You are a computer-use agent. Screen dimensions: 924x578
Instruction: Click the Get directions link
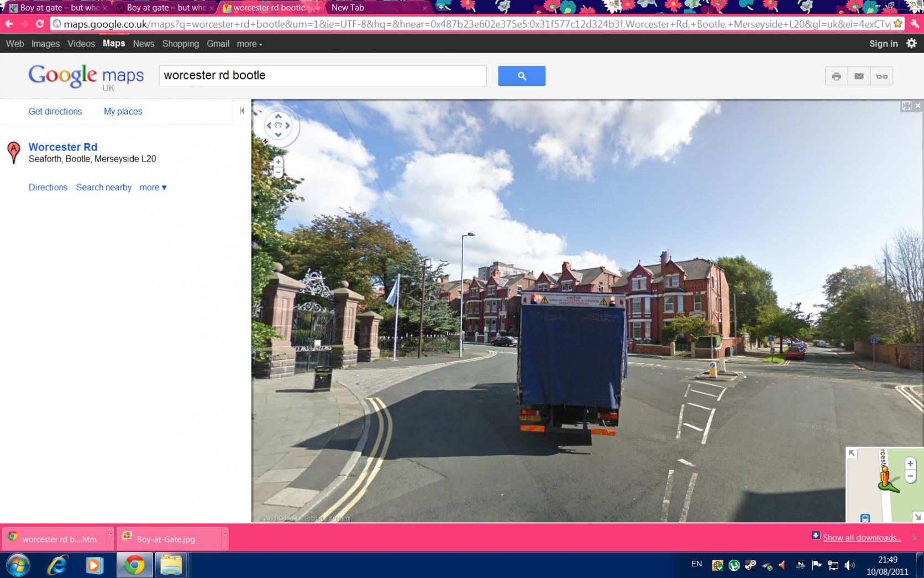(x=55, y=111)
